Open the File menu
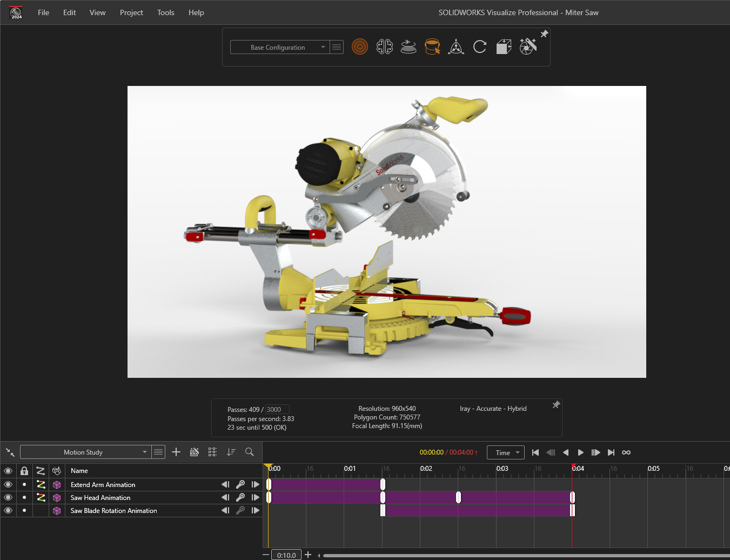This screenshot has height=560, width=730. (x=44, y=12)
